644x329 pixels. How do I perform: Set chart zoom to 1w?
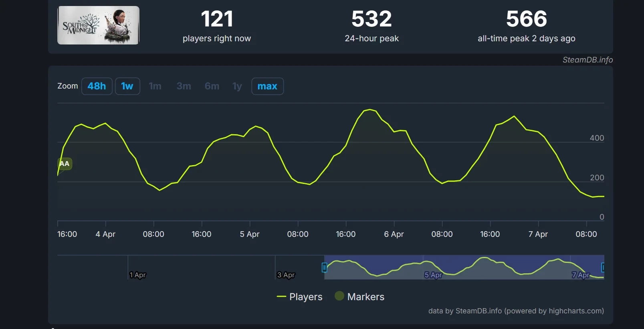[x=127, y=86]
